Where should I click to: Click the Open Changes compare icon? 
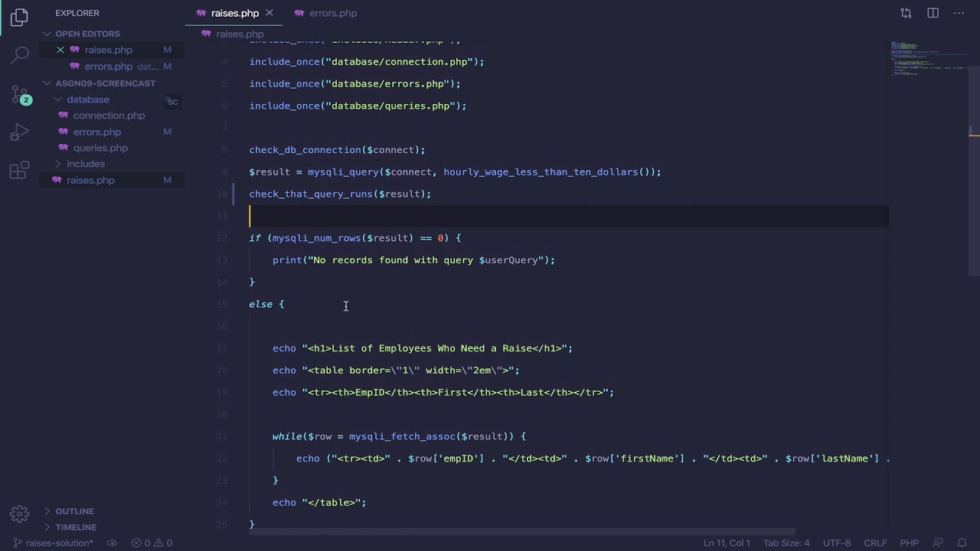point(906,13)
